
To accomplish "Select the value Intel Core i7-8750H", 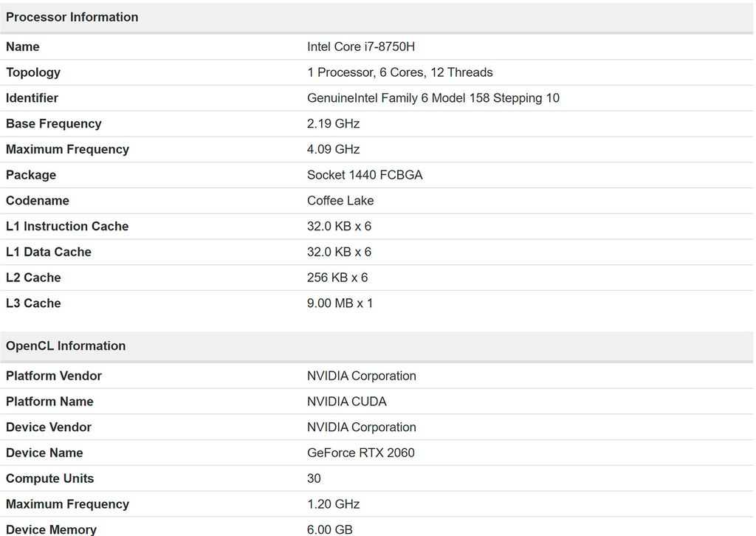I will [x=360, y=47].
